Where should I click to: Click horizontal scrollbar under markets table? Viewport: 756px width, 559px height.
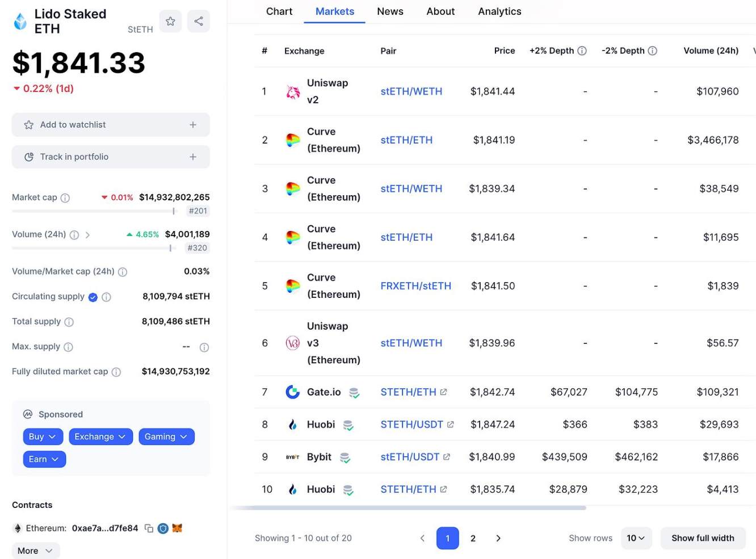[x=409, y=508]
